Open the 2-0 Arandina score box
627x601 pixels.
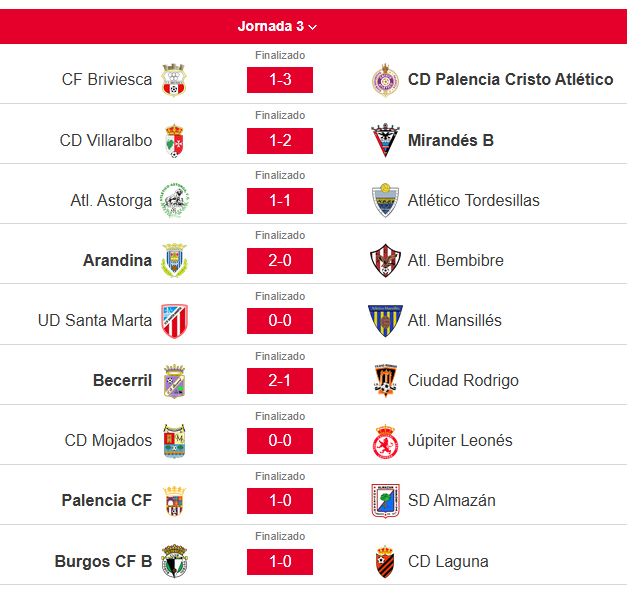point(280,261)
